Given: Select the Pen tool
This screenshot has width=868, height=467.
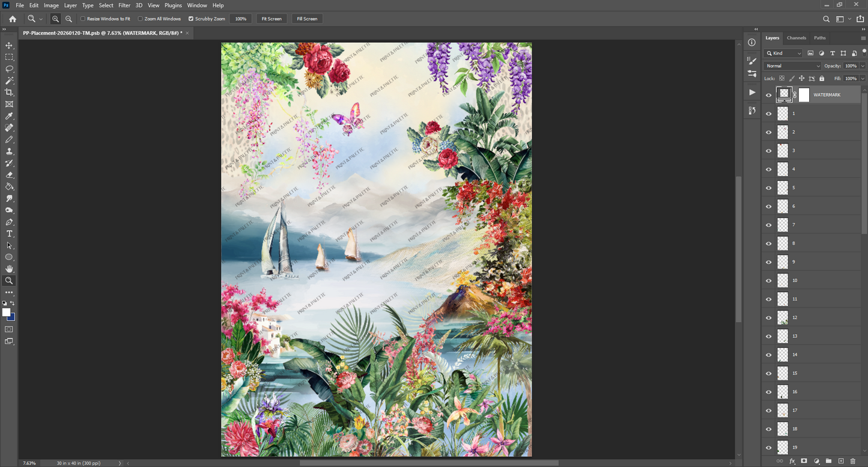Looking at the screenshot, I should [9, 222].
